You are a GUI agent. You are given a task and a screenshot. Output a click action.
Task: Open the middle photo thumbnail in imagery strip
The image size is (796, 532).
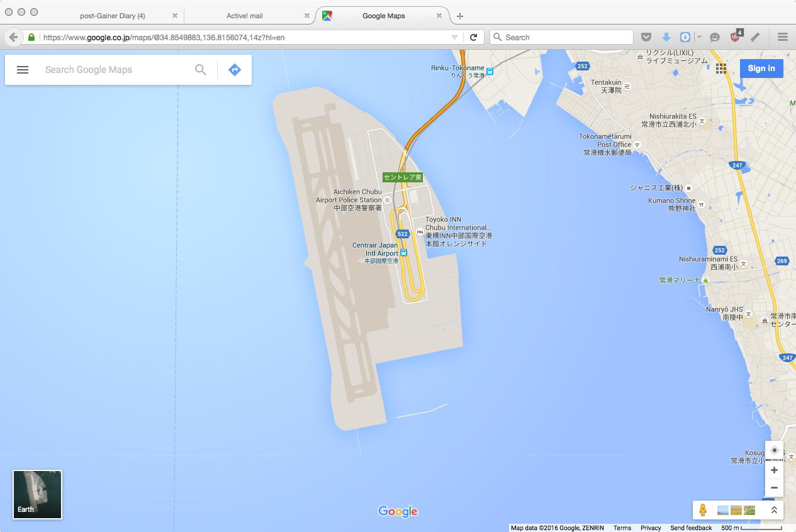tap(736, 510)
